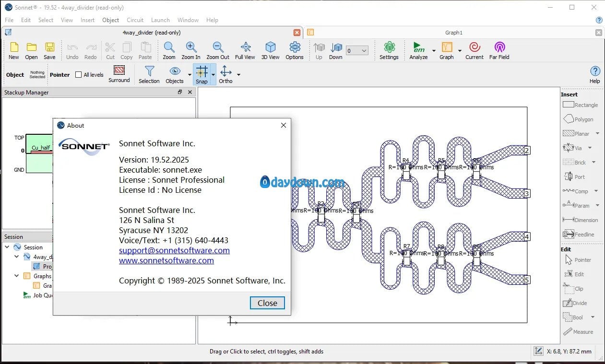This screenshot has width=605, height=364.
Task: Open support@sonnetsoftware.com email link
Action: [174, 250]
